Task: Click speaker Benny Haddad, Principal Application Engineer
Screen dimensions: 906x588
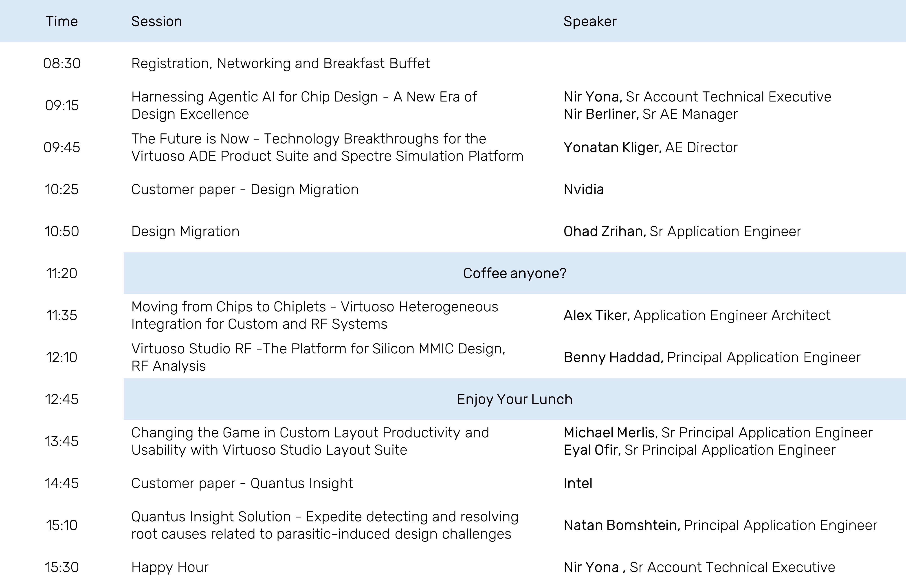Action: [712, 358]
